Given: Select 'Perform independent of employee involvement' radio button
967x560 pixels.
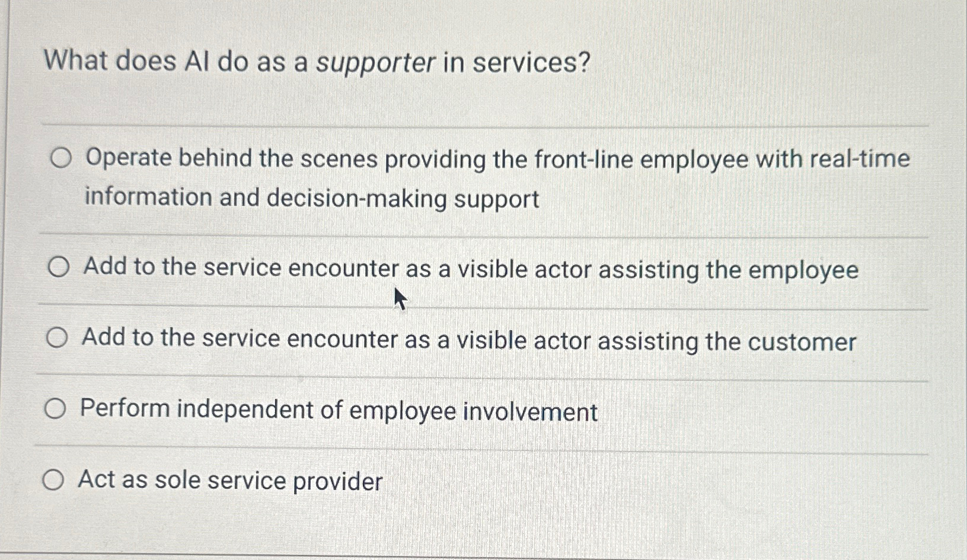Looking at the screenshot, I should coord(57,408).
